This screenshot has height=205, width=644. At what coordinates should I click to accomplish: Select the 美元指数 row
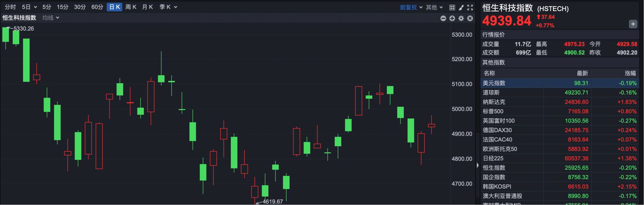coord(560,83)
